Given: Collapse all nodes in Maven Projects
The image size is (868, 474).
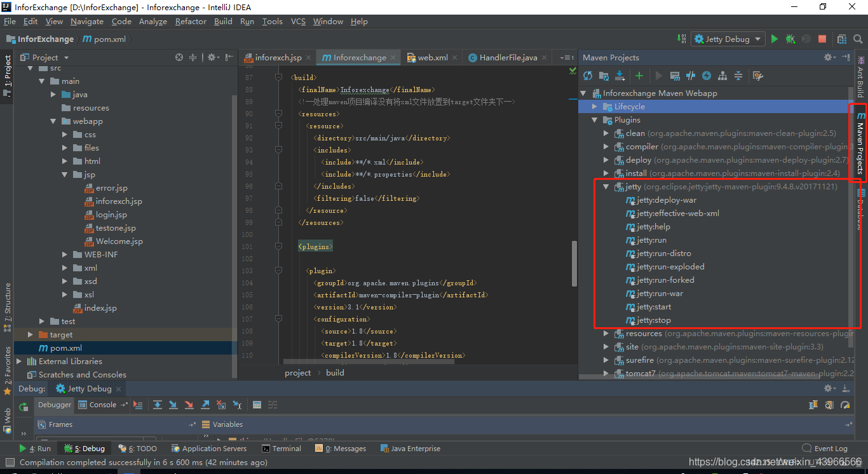Looking at the screenshot, I should [738, 76].
